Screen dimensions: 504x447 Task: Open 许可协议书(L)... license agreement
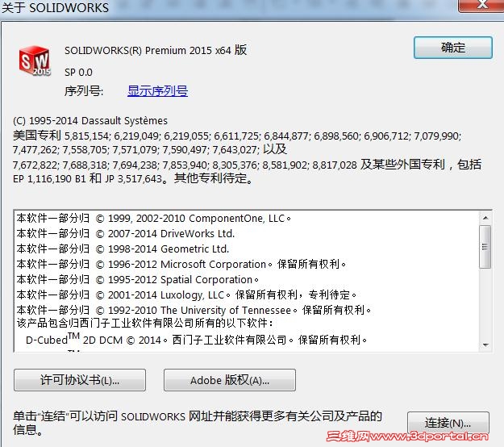click(80, 380)
